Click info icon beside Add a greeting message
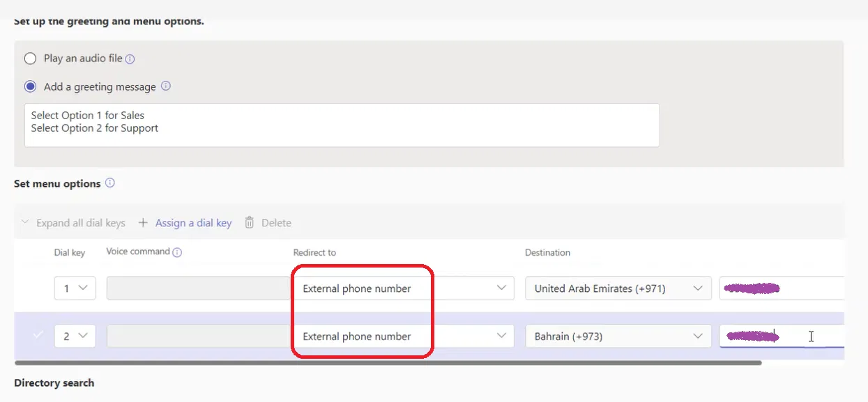Viewport: 868px width, 402px height. tap(166, 86)
